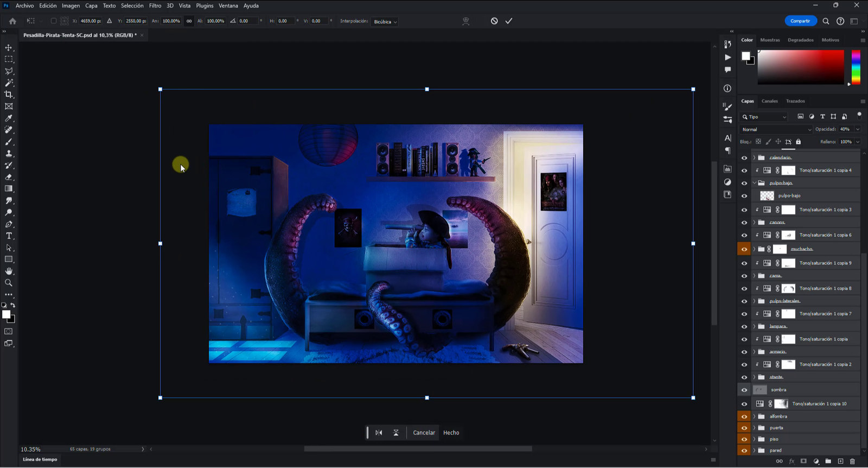
Task: Create a new group folder icon
Action: pyautogui.click(x=828, y=461)
